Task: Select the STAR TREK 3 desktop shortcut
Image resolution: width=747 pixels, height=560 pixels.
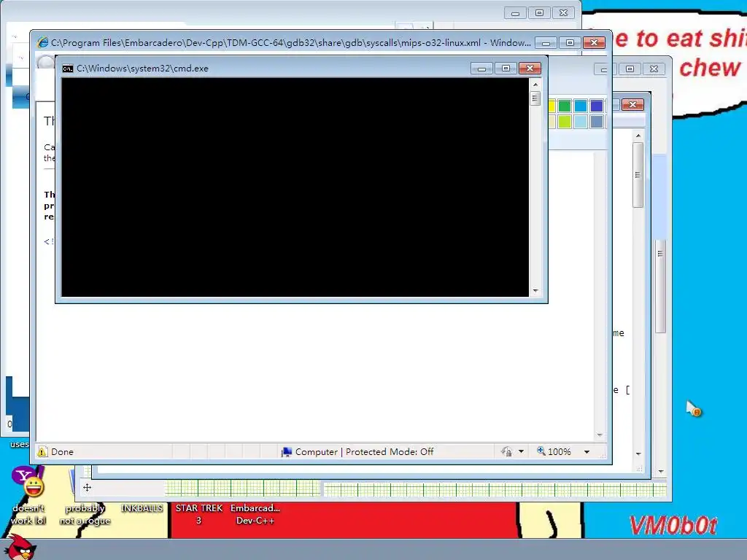Action: (198, 514)
